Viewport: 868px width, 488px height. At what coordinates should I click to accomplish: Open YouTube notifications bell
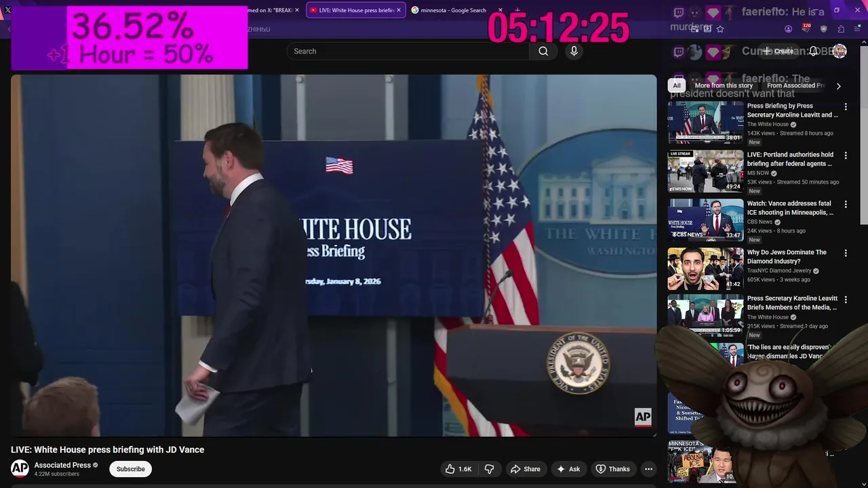pos(813,51)
